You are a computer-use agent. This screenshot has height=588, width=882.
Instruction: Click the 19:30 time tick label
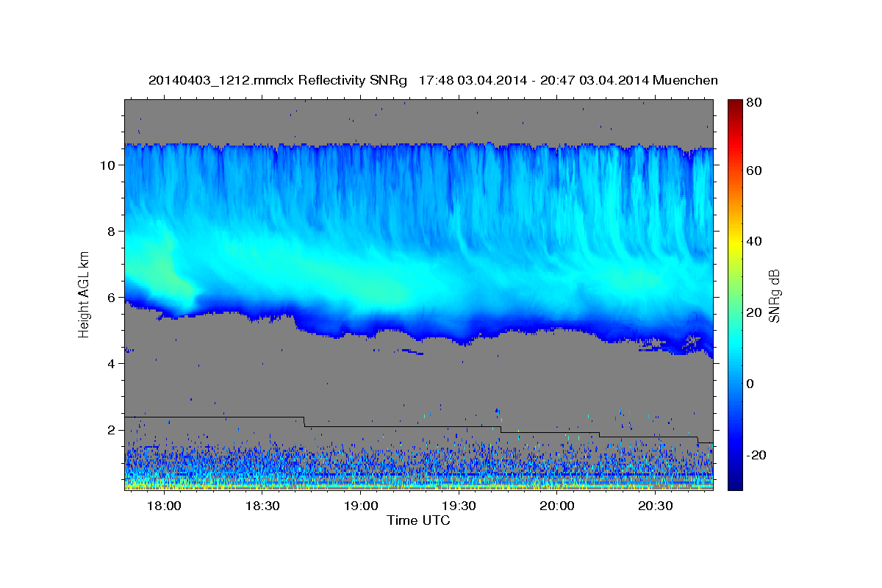coord(459,506)
